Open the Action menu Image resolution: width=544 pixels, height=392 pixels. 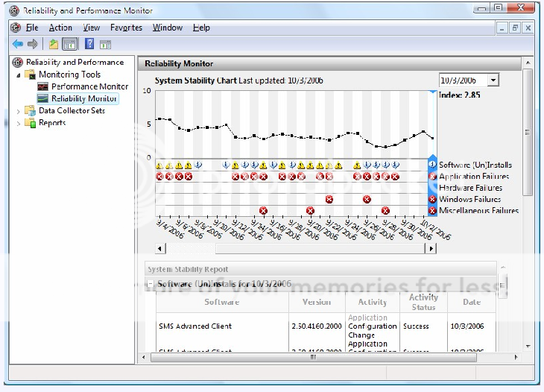click(x=60, y=28)
